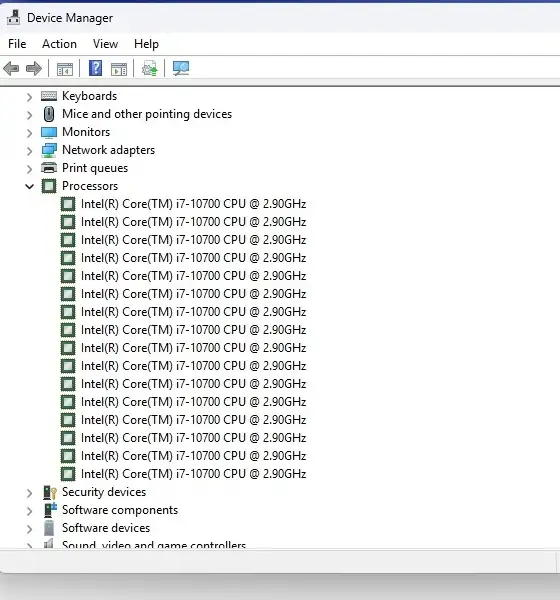Select the Security devices label

pos(104,492)
